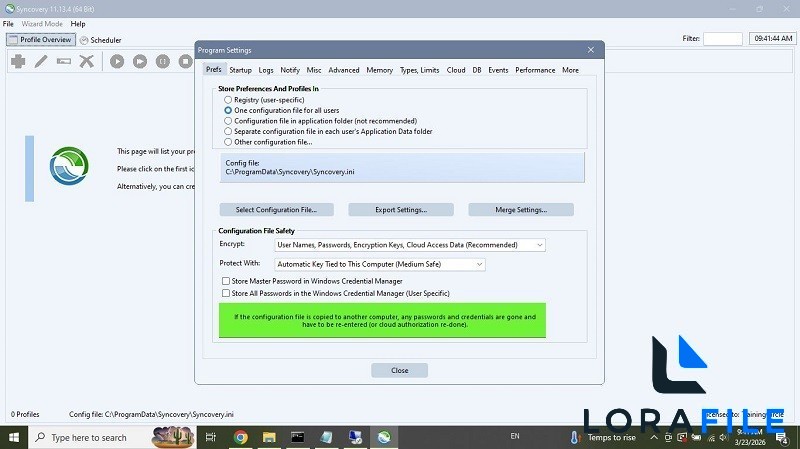The height and width of the screenshot is (449, 800).
Task: Open the More tab
Action: [x=570, y=70]
